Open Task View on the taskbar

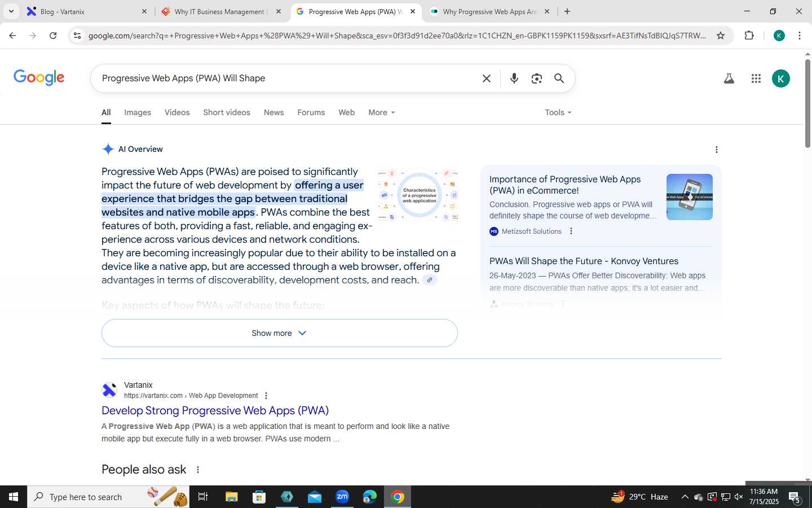203,497
